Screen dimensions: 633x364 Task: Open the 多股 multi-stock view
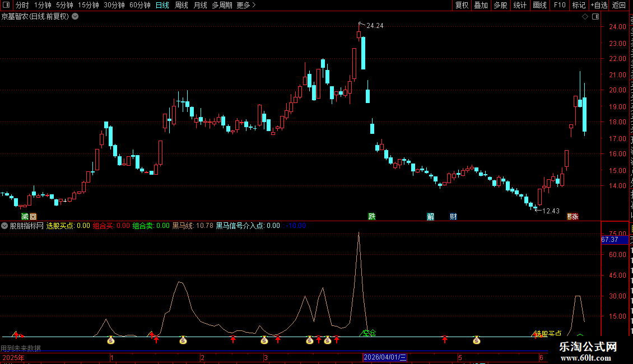tap(501, 5)
